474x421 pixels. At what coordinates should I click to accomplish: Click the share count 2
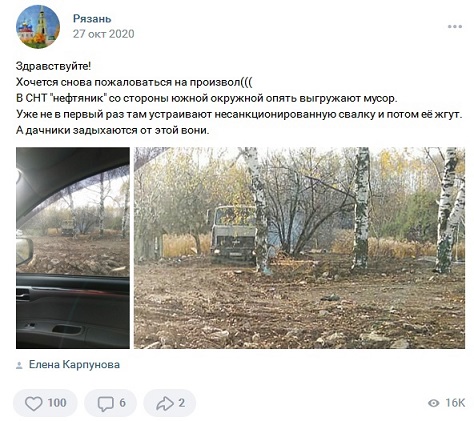[181, 403]
